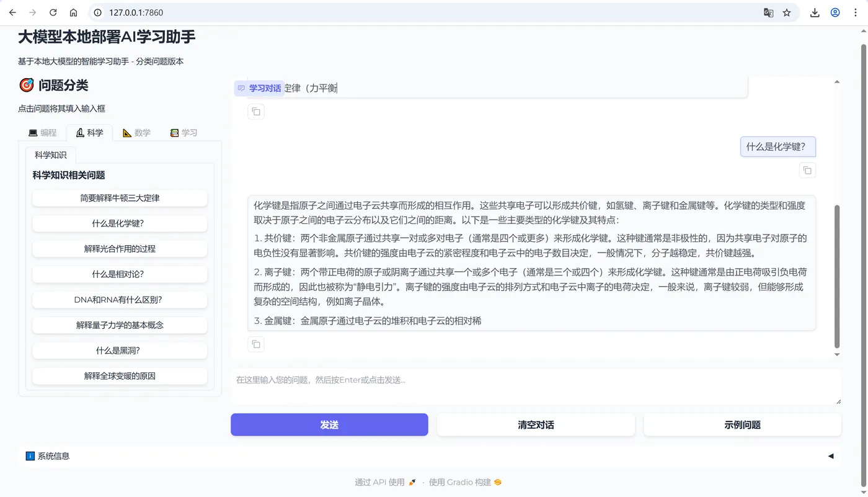Select the question 什么是黑洞?
Image resolution: width=868 pixels, height=497 pixels.
pos(120,351)
